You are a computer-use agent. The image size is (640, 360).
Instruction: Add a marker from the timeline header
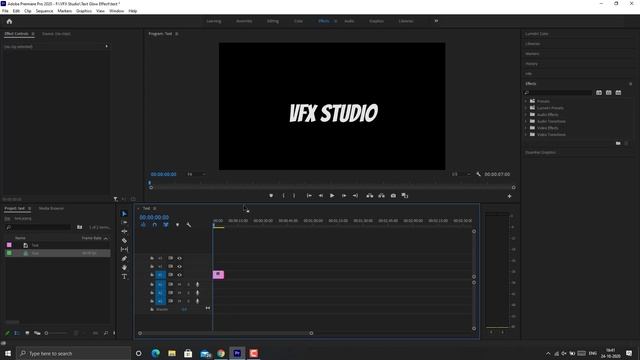tap(177, 225)
